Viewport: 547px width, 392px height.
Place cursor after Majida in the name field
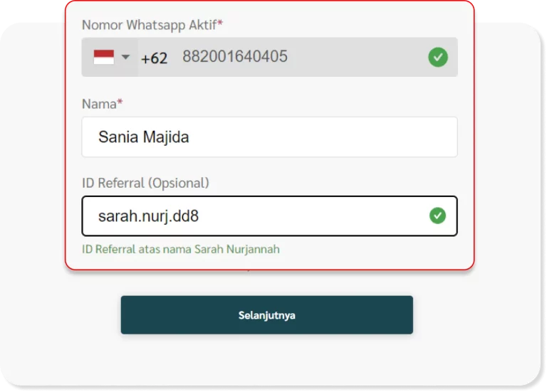click(x=190, y=137)
